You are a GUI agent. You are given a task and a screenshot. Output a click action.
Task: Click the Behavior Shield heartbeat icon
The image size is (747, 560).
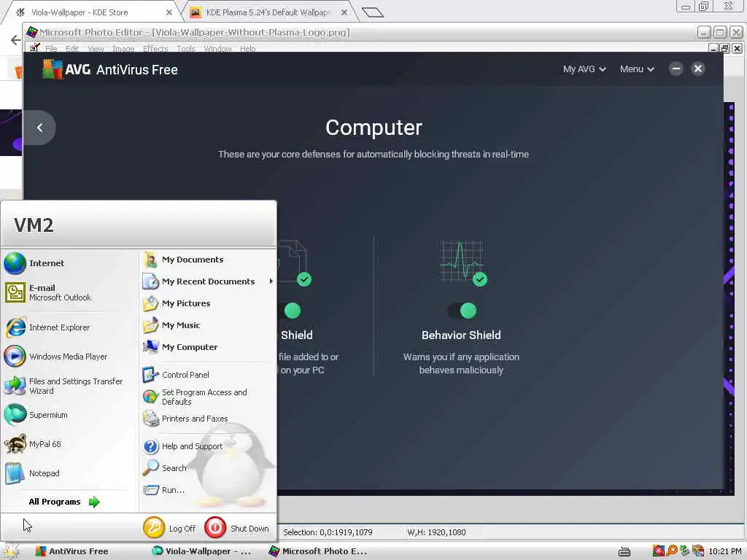[462, 262]
